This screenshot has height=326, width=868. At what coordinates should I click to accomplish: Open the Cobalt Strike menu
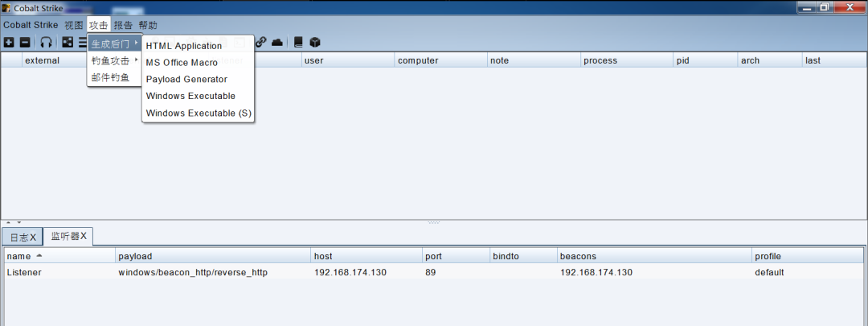click(31, 25)
